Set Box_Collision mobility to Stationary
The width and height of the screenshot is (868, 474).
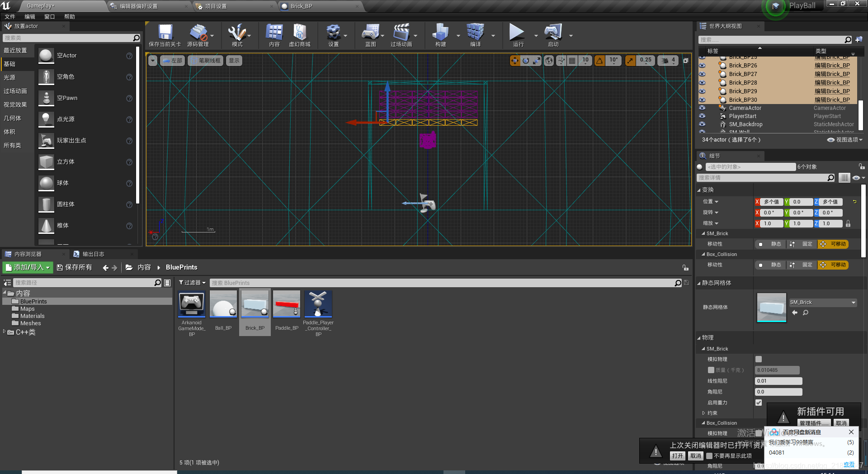(x=802, y=265)
